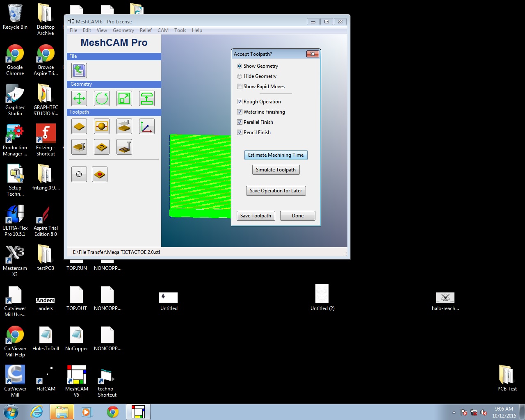Enable the Show Rapid Moves checkbox
The width and height of the screenshot is (525, 420).
click(x=240, y=87)
